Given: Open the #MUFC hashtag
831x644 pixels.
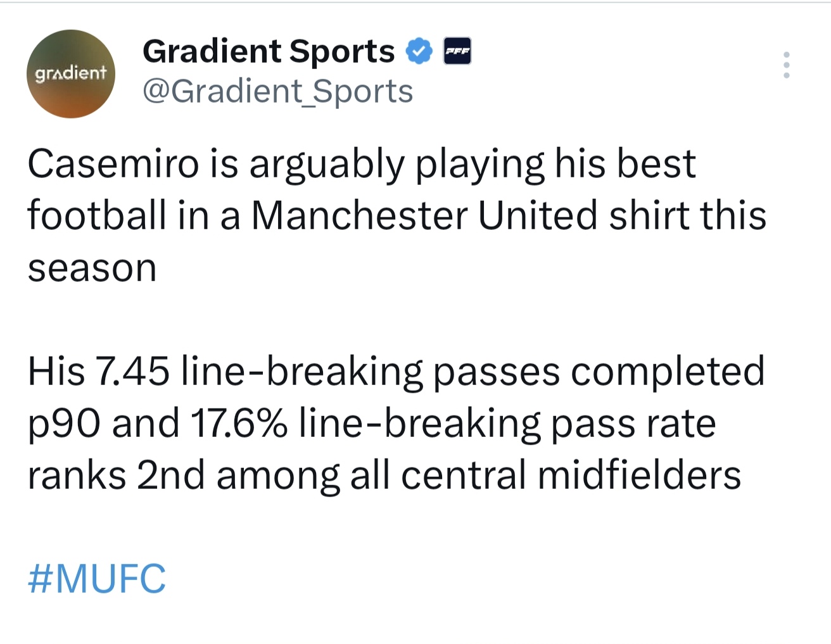Looking at the screenshot, I should tap(97, 578).
